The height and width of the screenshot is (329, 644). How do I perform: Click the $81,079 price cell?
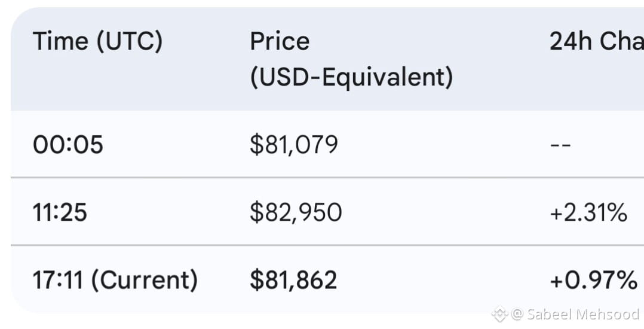click(x=294, y=145)
